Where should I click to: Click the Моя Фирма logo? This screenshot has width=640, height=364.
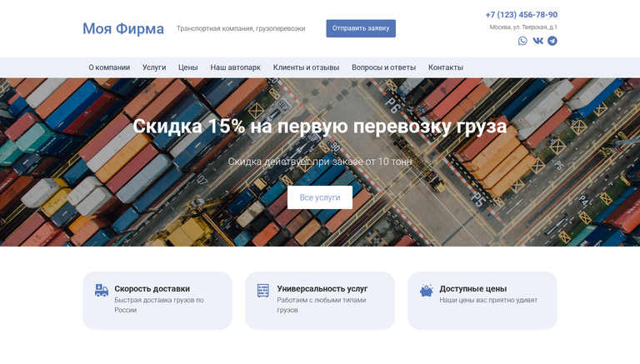(x=123, y=28)
